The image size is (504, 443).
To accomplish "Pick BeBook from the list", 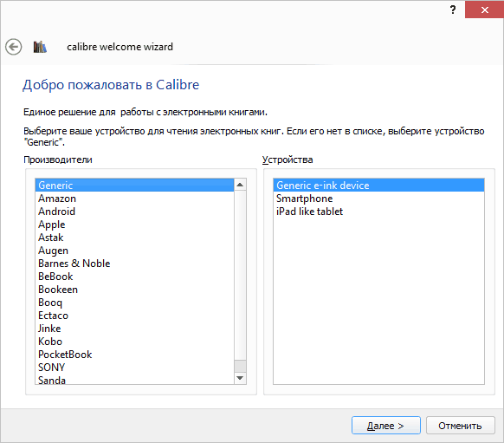I will 134,277.
